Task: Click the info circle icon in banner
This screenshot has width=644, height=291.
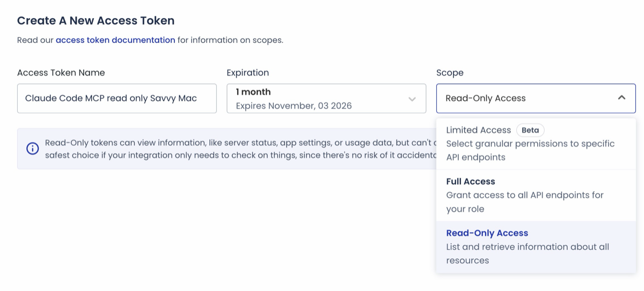Action: pos(33,148)
